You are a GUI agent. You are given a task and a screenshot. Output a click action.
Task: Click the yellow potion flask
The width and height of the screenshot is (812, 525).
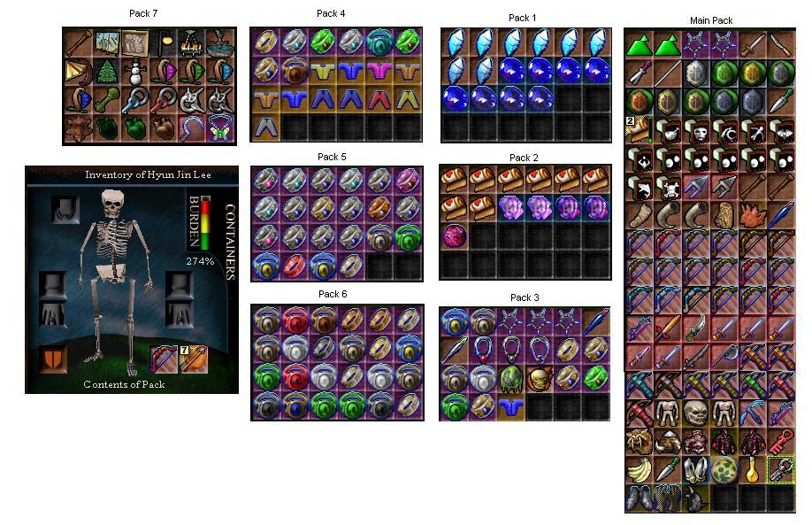click(x=753, y=470)
